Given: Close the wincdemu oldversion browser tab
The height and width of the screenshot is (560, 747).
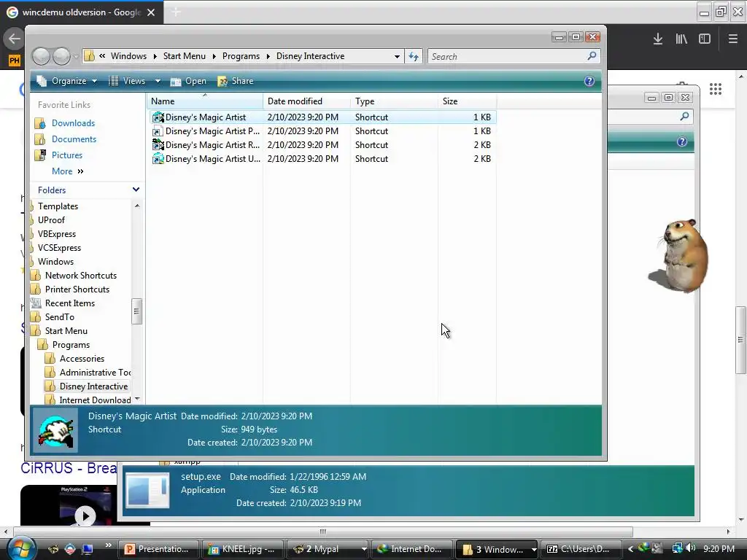Looking at the screenshot, I should coord(151,12).
